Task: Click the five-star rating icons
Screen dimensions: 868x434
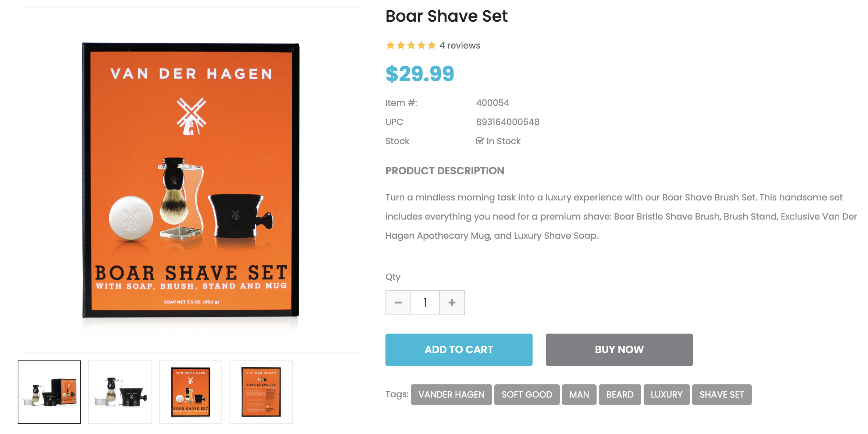Action: pyautogui.click(x=411, y=46)
